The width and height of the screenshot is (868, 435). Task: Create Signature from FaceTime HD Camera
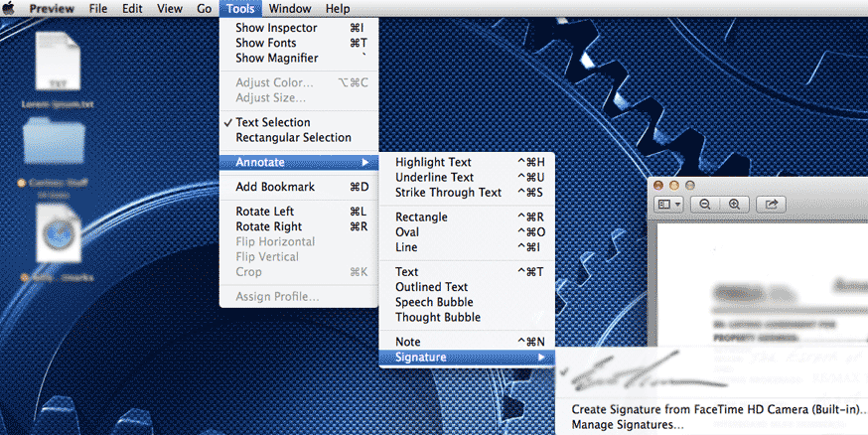click(717, 409)
